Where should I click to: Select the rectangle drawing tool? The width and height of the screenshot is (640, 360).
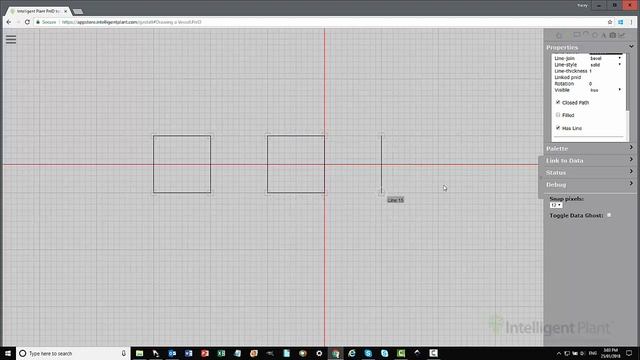pyautogui.click(x=576, y=35)
